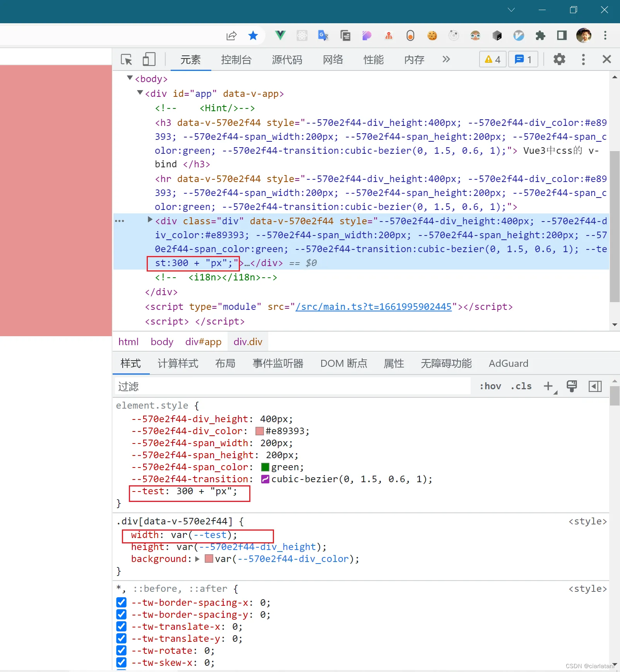
Task: Toggle the :hov element state button
Action: tap(490, 386)
